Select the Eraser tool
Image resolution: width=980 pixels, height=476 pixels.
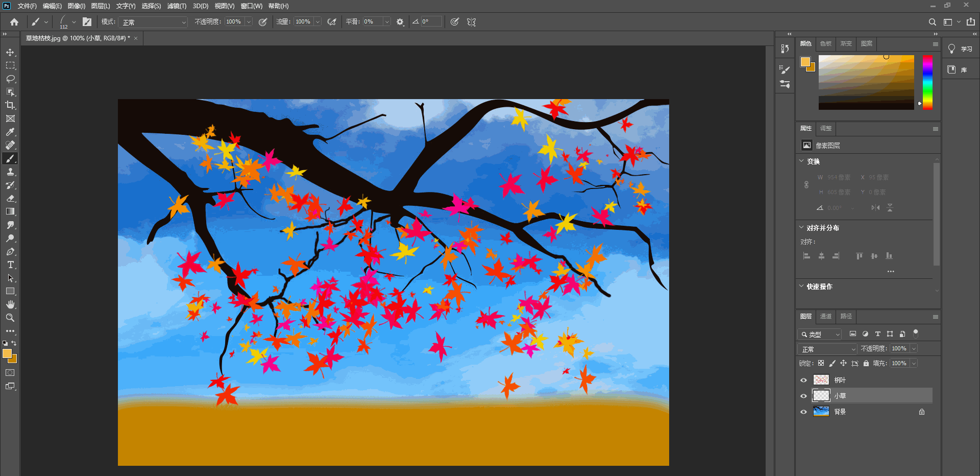click(10, 198)
